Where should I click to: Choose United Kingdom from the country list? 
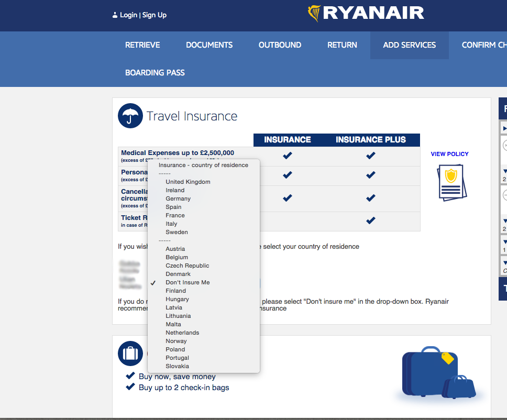click(x=188, y=182)
